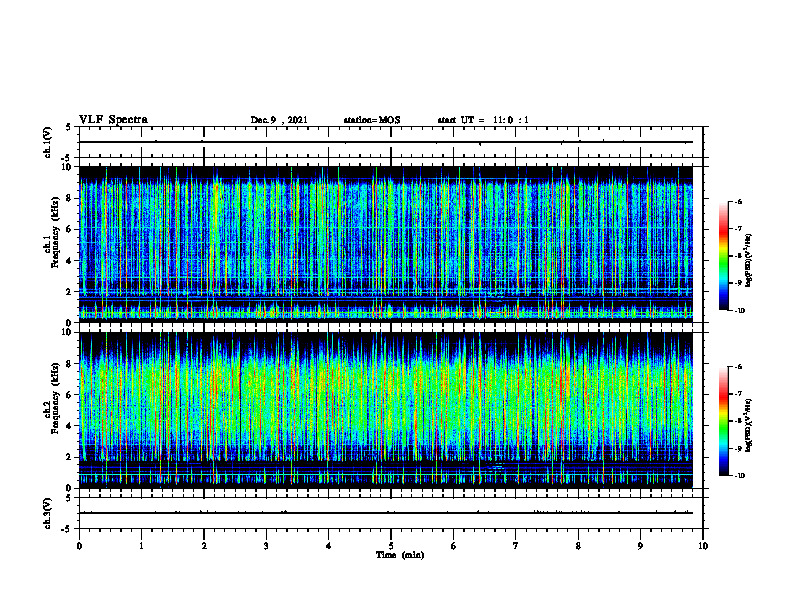This screenshot has width=792, height=612.
Task: Click the "2" kHz tick of ch.1 spectrogram
Action: coord(69,292)
